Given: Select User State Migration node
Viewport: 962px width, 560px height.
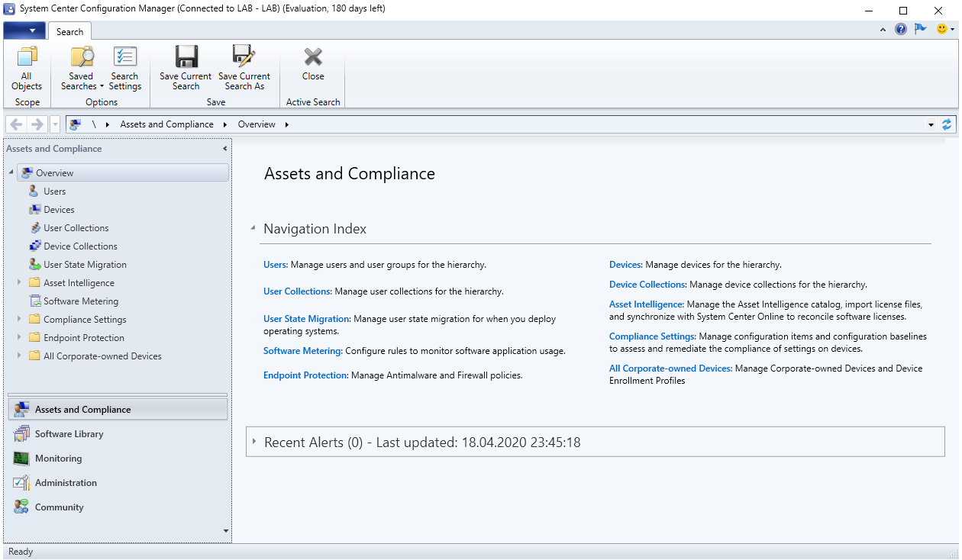Looking at the screenshot, I should tap(85, 265).
